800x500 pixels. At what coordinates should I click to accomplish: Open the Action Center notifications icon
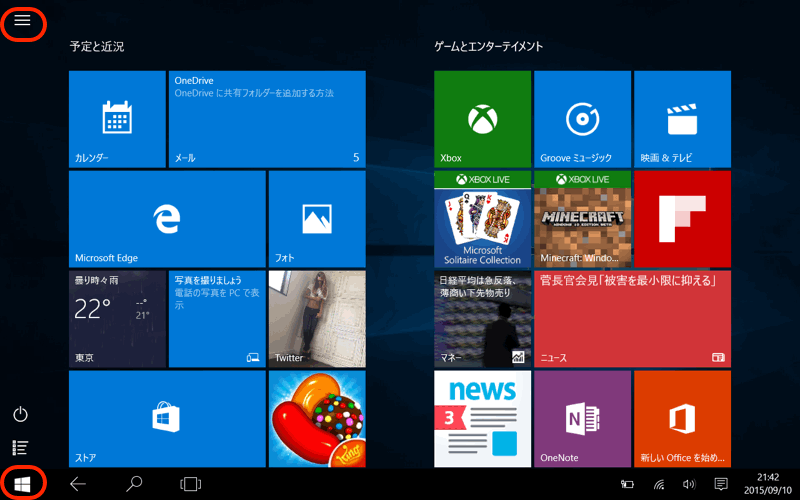tap(720, 484)
